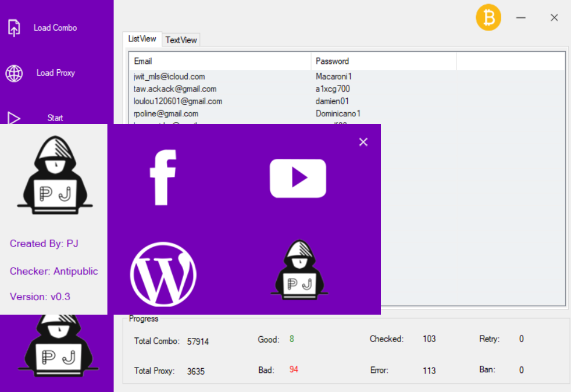Click the Load Proxy label

click(x=55, y=73)
